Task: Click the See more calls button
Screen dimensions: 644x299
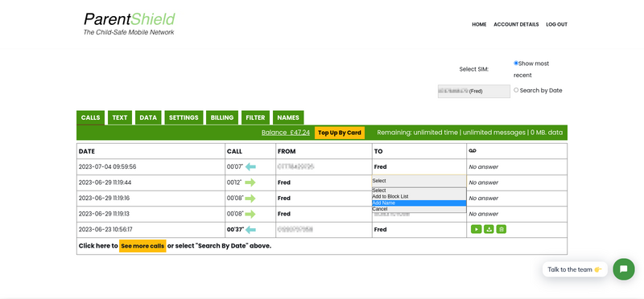Action: tap(142, 246)
